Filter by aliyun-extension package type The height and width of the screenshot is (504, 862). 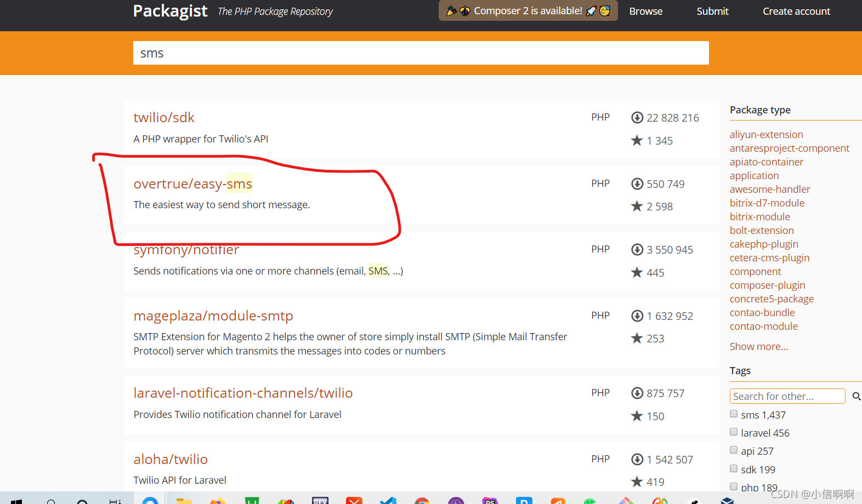click(766, 135)
